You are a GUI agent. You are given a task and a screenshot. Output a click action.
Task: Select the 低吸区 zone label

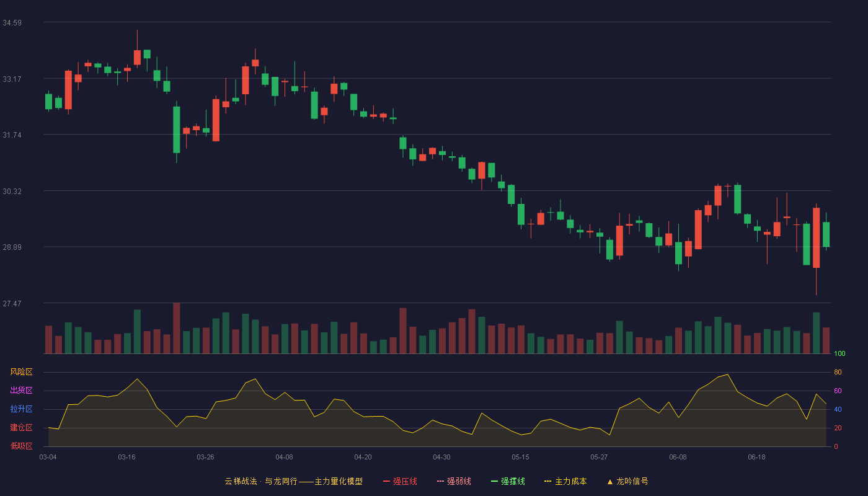[x=21, y=446]
